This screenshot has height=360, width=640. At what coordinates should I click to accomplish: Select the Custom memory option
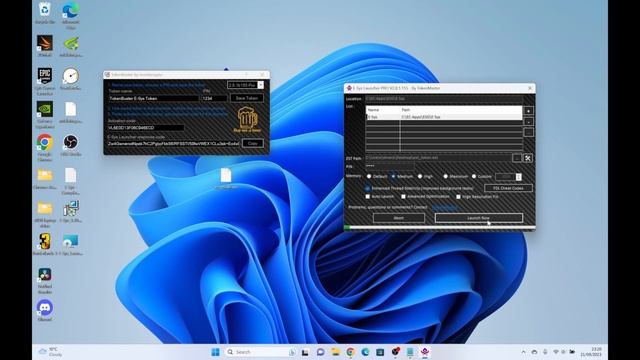click(x=474, y=176)
